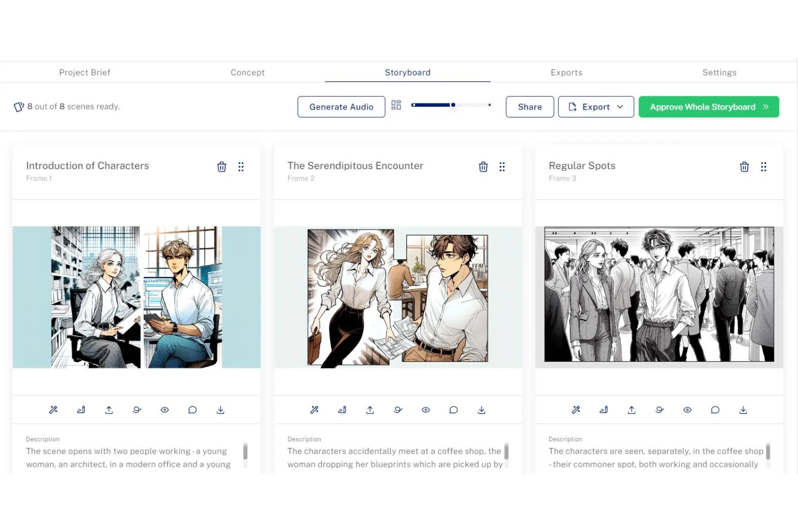Viewport: 798px width, 532px height.
Task: Open the Introduction of Characters storyboard image
Action: coord(136,297)
